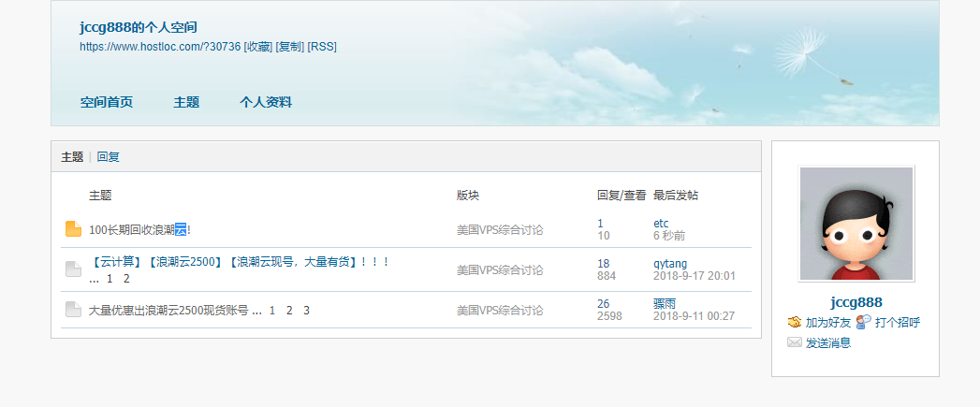The width and height of the screenshot is (980, 407).
Task: Open thread 100长期回收浪潮云!
Action: tap(139, 229)
